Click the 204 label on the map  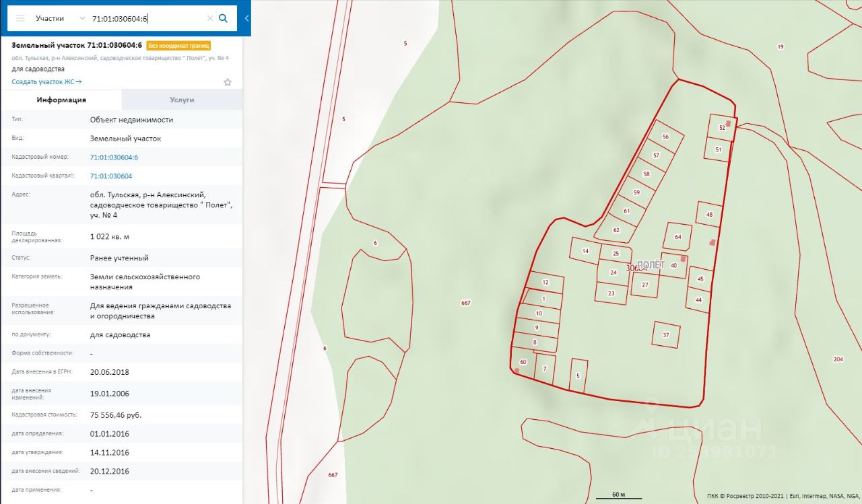click(838, 359)
